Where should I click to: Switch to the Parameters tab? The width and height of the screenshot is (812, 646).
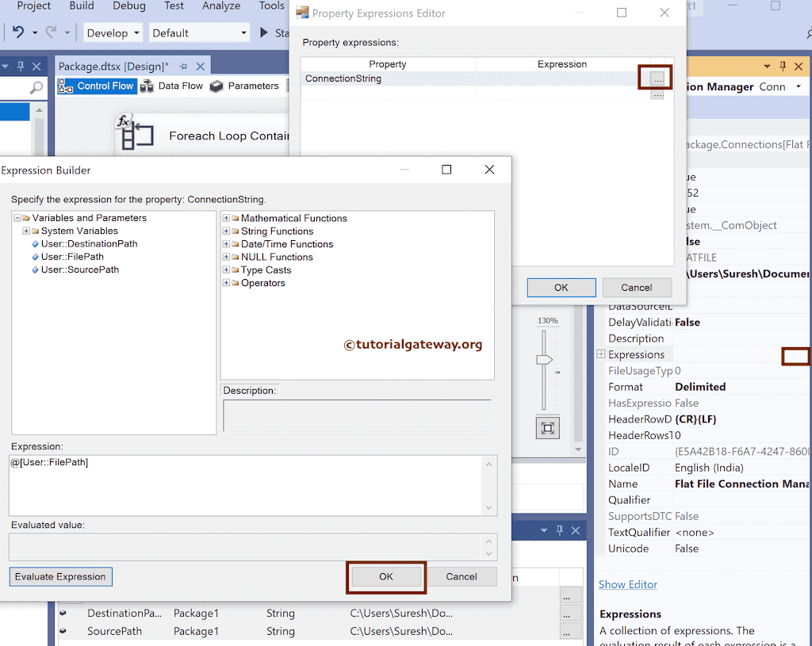[244, 86]
